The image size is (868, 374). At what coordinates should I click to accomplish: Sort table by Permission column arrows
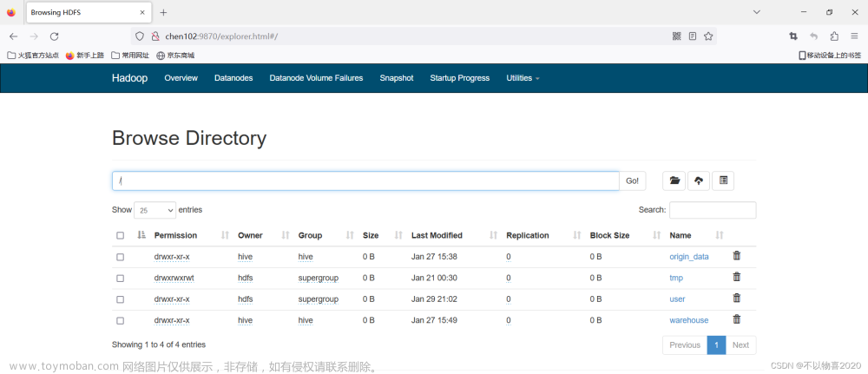pos(225,235)
